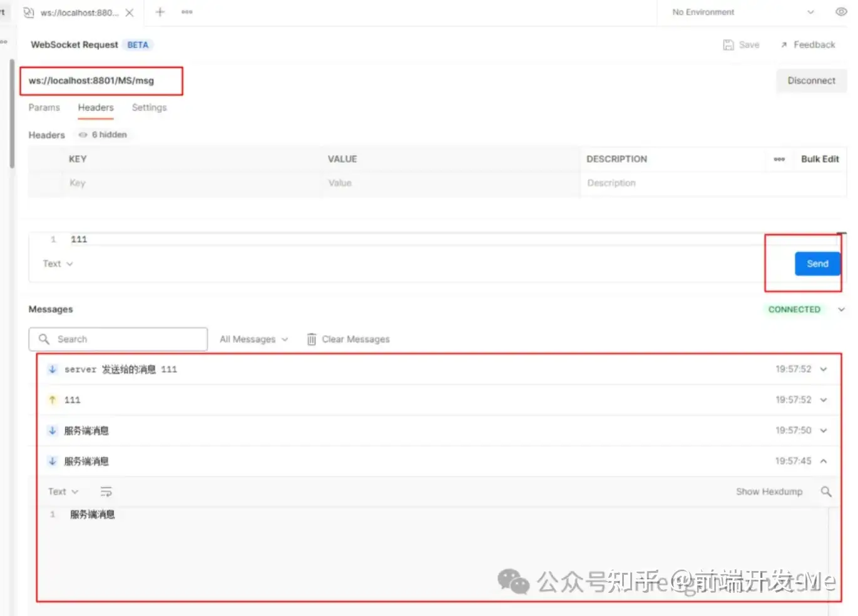Click outgoing arrow icon of 111 message

click(53, 400)
